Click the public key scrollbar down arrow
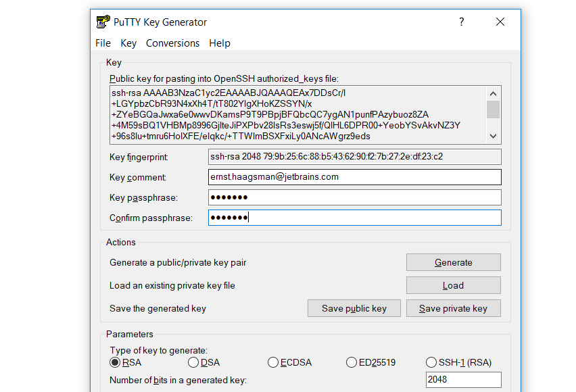576x392 pixels. click(494, 136)
